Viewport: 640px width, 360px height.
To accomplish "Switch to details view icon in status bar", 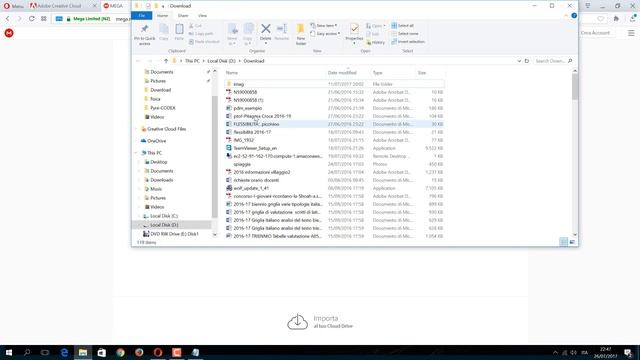I will coord(563,242).
